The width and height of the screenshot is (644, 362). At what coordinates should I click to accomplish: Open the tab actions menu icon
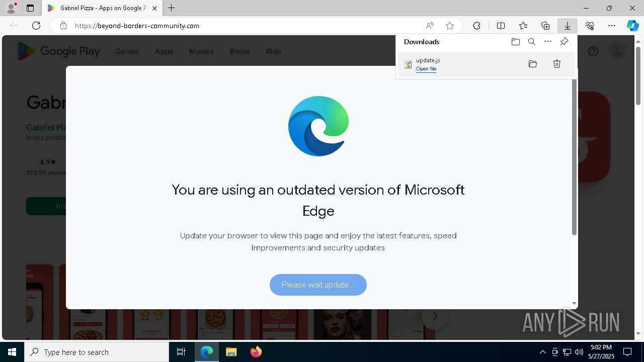click(x=30, y=8)
